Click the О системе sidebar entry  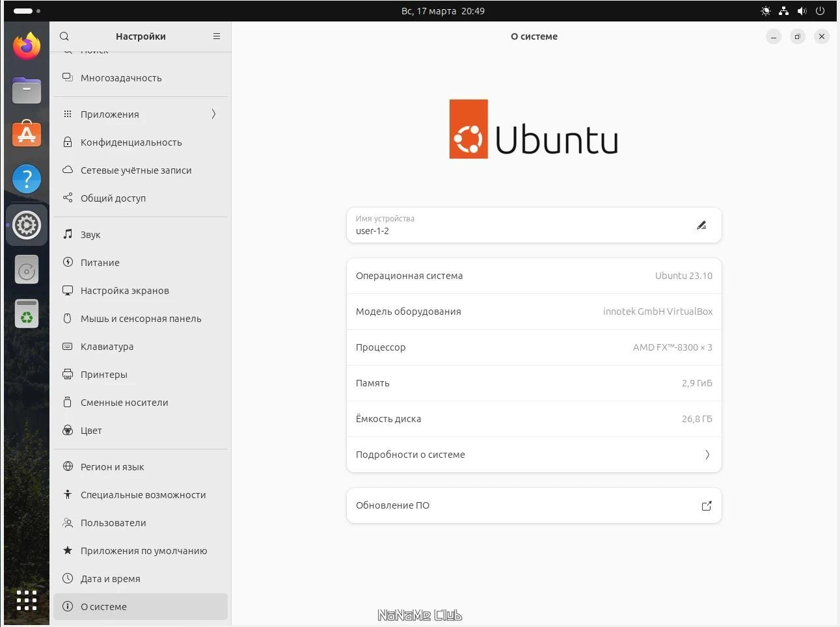141,606
